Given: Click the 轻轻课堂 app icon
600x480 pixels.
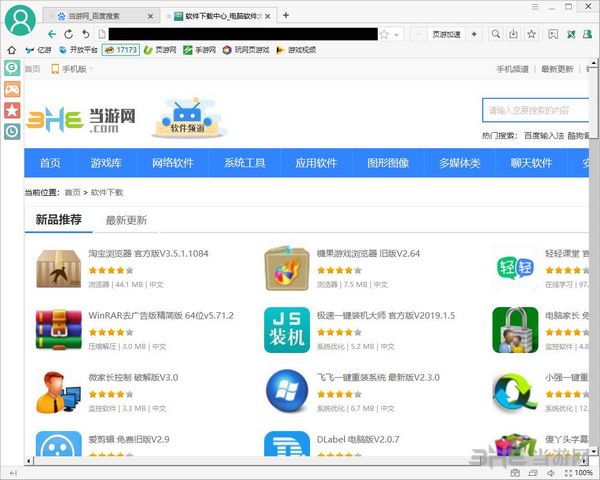Looking at the screenshot, I should click(515, 268).
